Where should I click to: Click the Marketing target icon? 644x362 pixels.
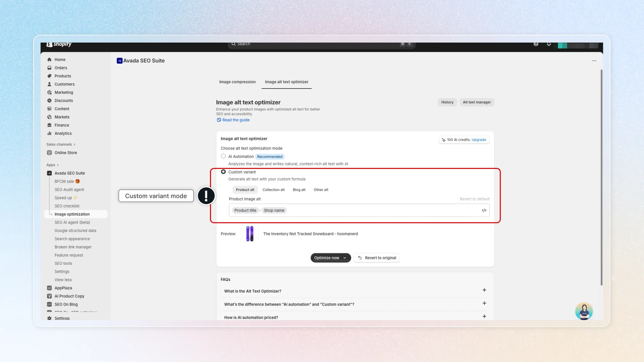click(49, 93)
